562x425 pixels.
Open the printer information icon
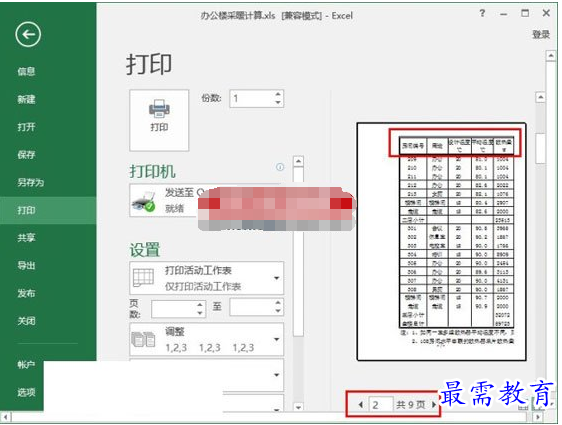(280, 167)
